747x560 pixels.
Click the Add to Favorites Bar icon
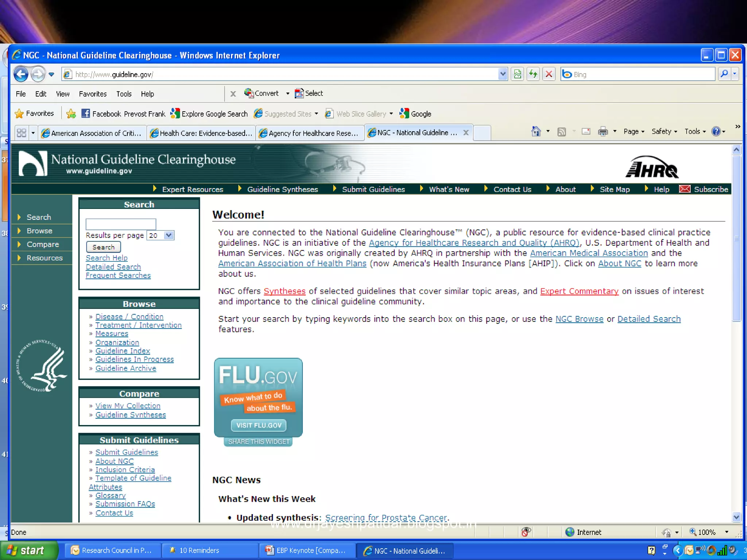click(71, 114)
